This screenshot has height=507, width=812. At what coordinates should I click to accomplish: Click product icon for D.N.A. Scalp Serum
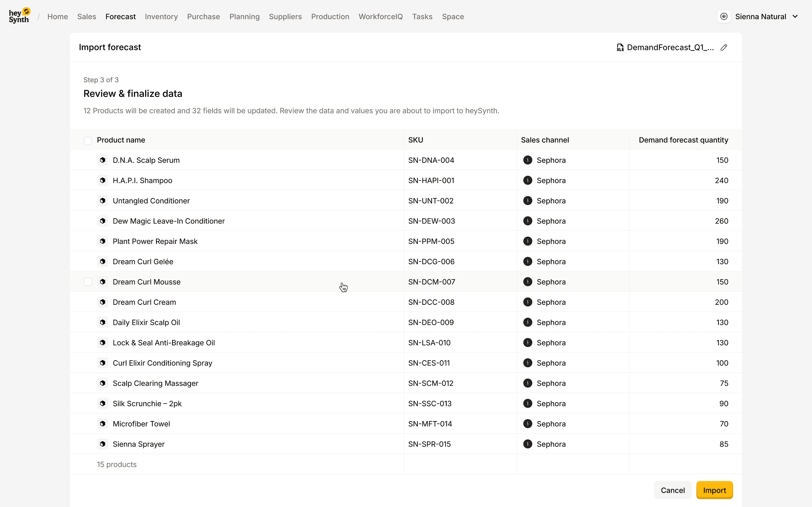tap(103, 160)
